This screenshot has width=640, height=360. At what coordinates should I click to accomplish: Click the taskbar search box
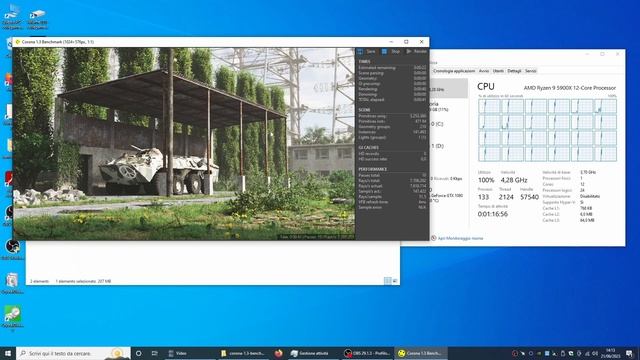pos(73,353)
